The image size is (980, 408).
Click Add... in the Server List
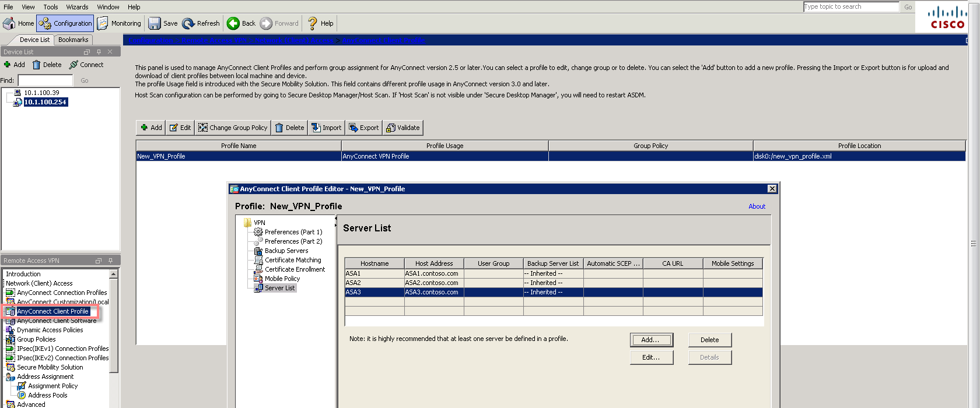coord(652,340)
